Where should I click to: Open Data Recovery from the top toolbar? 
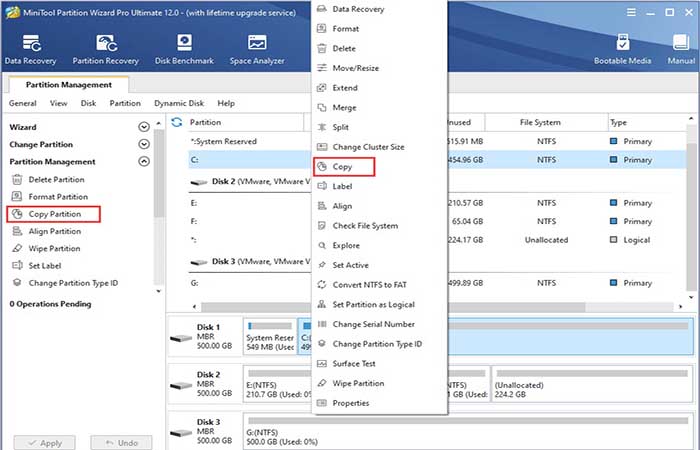[x=30, y=50]
